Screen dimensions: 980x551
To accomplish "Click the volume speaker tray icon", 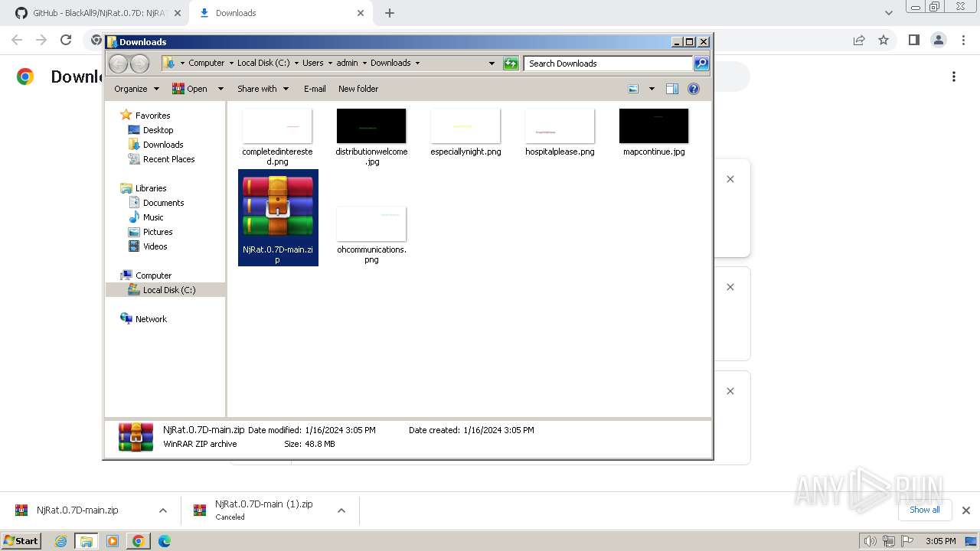I will tap(870, 541).
